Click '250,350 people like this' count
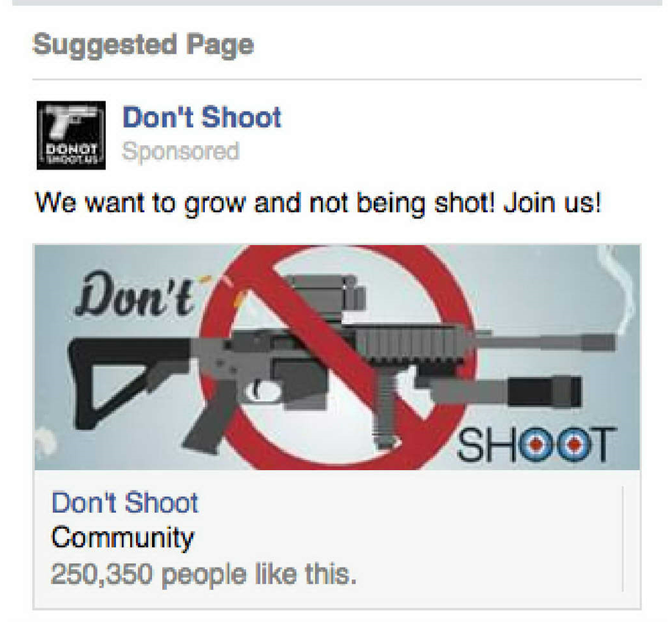Viewport: 672px width, 622px height. pos(203,574)
